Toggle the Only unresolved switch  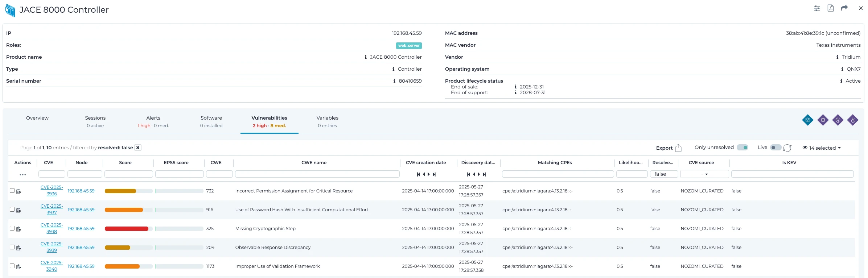[x=742, y=148]
